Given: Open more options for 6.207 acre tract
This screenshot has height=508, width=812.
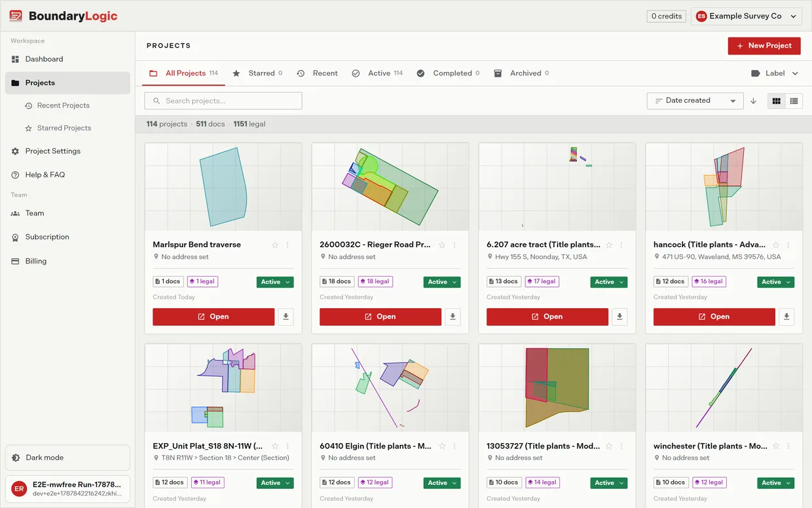Looking at the screenshot, I should tap(621, 245).
